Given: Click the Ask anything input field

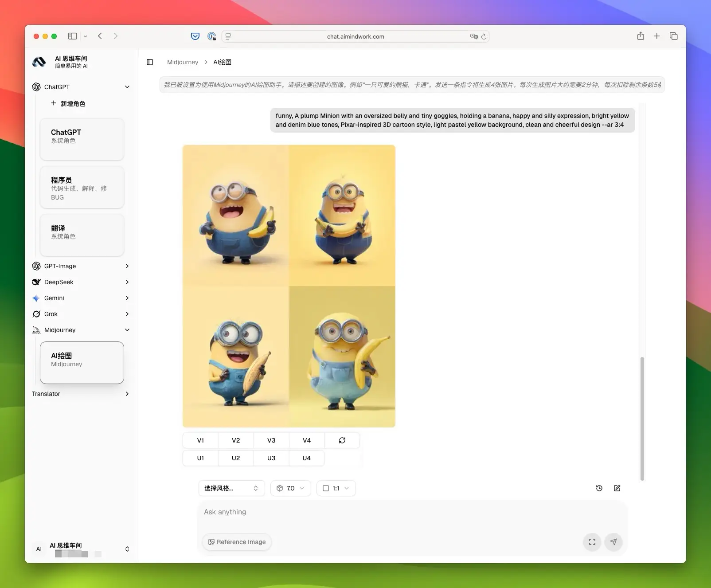Looking at the screenshot, I should [411, 512].
